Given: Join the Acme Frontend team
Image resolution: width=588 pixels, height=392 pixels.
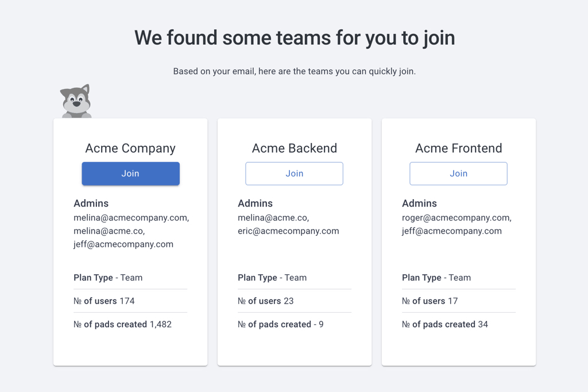Looking at the screenshot, I should (x=458, y=173).
